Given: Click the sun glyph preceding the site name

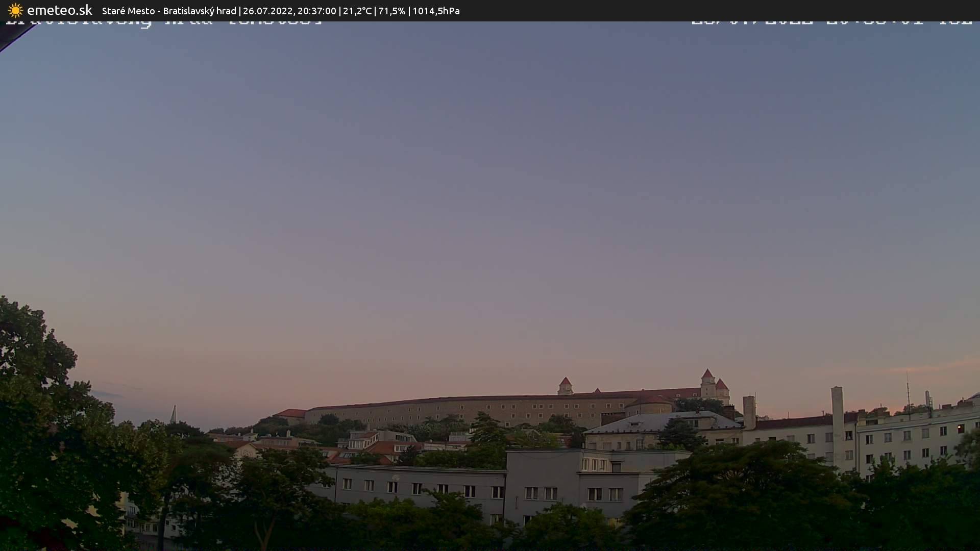Looking at the screenshot, I should pyautogui.click(x=15, y=10).
